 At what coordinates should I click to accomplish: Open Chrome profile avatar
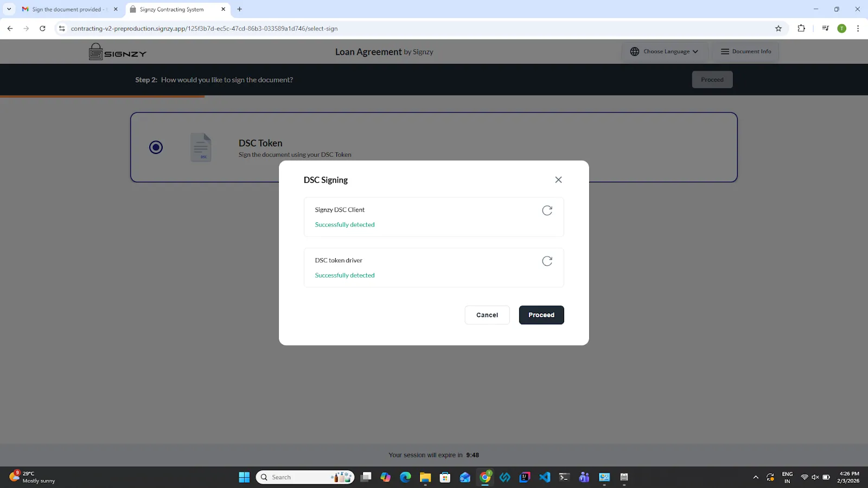coord(841,29)
